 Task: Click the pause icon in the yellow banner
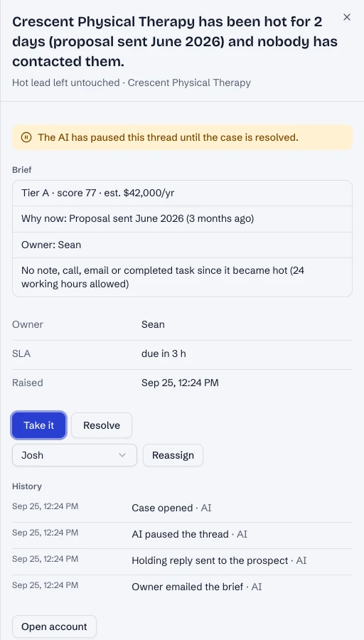(26, 137)
